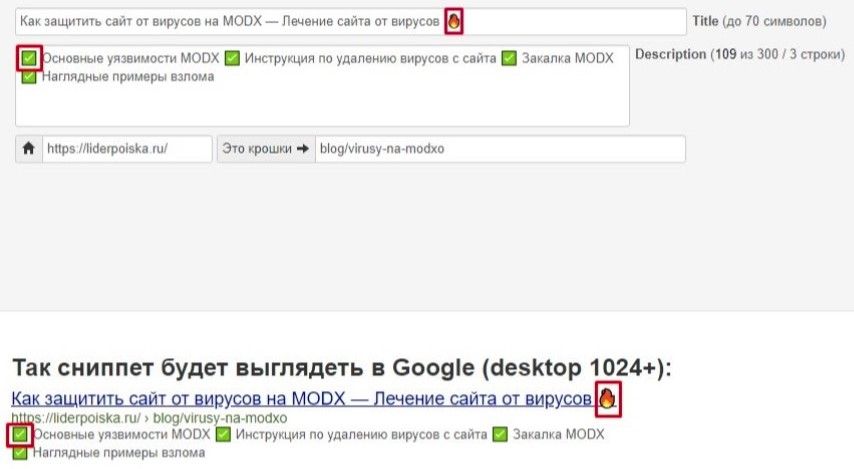
Task: Click the https://liderpoiska.ru/ URL field
Action: point(127,149)
